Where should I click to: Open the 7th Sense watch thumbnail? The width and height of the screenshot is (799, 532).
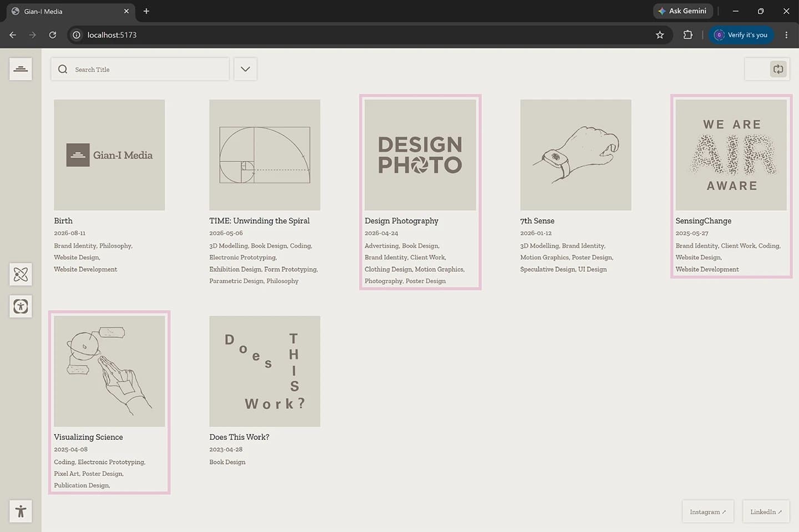(575, 155)
